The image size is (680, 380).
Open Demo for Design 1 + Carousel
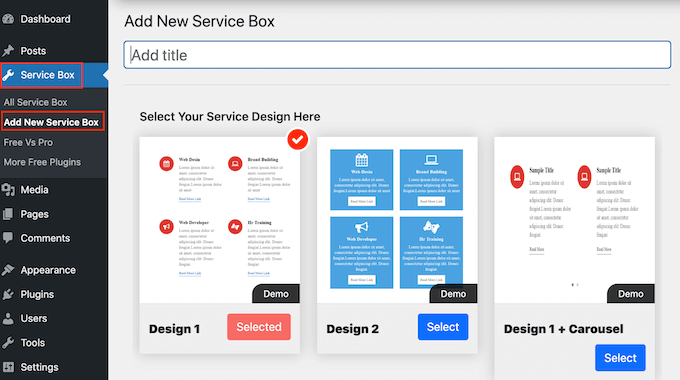pos(631,294)
